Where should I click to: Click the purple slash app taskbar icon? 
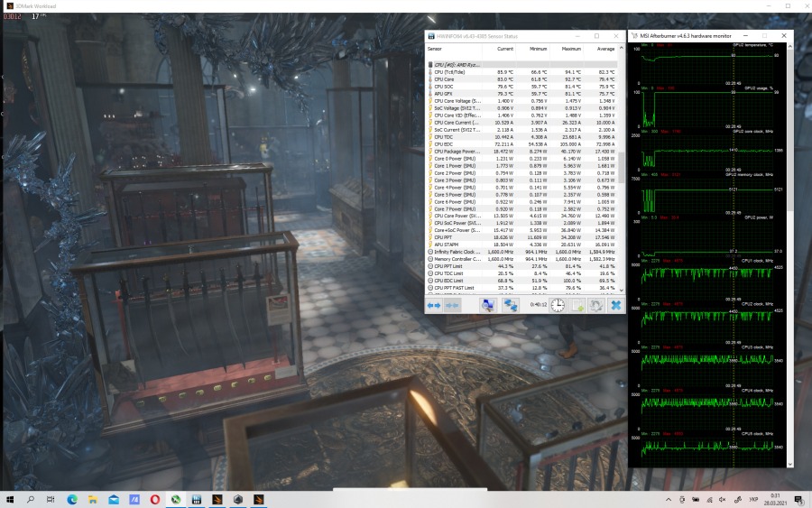[134, 500]
